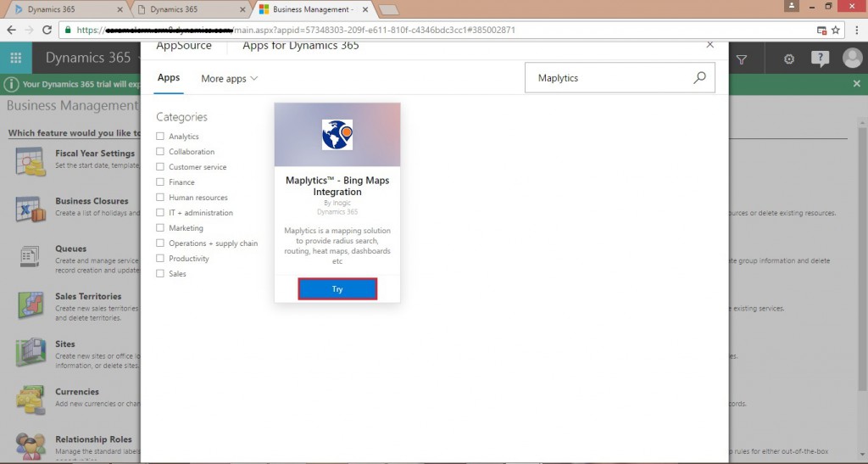868x464 pixels.
Task: Open the Sales Territories icon
Action: pyautogui.click(x=31, y=305)
